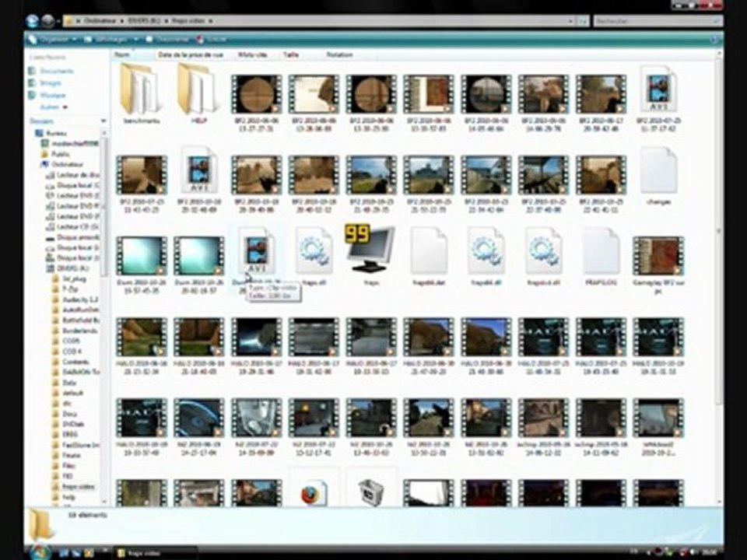Collapse the Dossiers folder pane

pos(103,121)
